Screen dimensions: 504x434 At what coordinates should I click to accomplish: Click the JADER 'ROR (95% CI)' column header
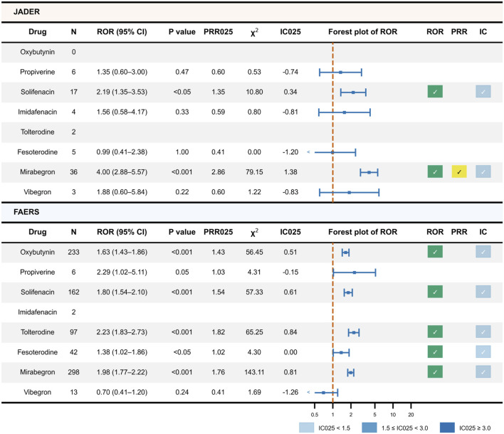tap(122, 32)
